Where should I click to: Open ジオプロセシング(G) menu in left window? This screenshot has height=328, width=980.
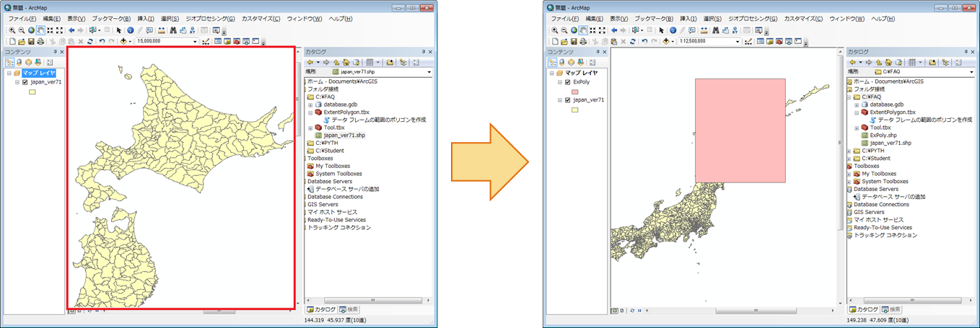click(211, 18)
